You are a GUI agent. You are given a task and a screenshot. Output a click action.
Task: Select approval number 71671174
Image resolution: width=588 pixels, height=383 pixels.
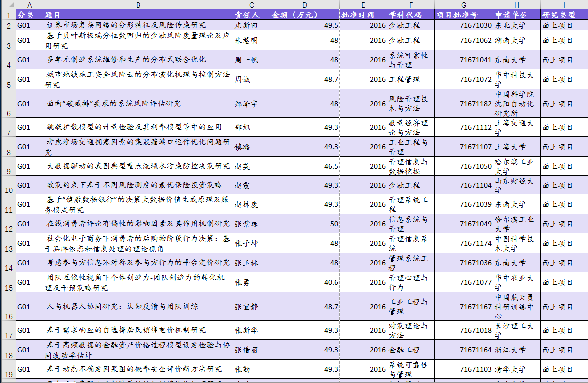464,243
